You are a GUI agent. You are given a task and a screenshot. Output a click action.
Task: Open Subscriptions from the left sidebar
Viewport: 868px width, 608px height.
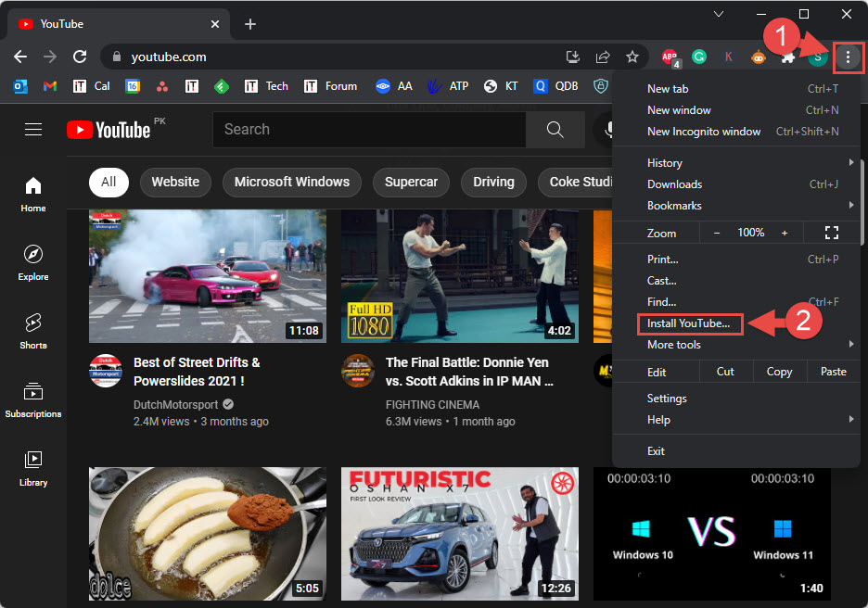coord(32,399)
